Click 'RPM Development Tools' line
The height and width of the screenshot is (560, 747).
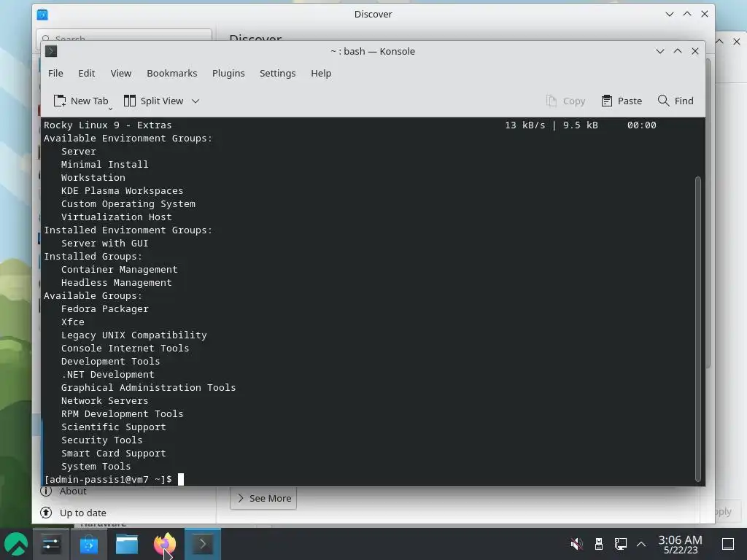click(x=122, y=414)
